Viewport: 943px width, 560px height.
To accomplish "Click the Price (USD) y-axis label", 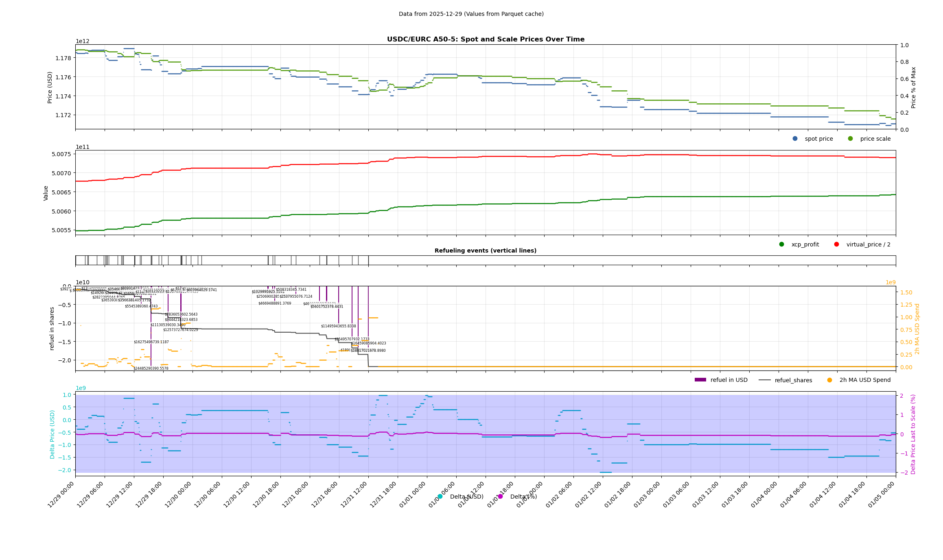I will 50,87.
